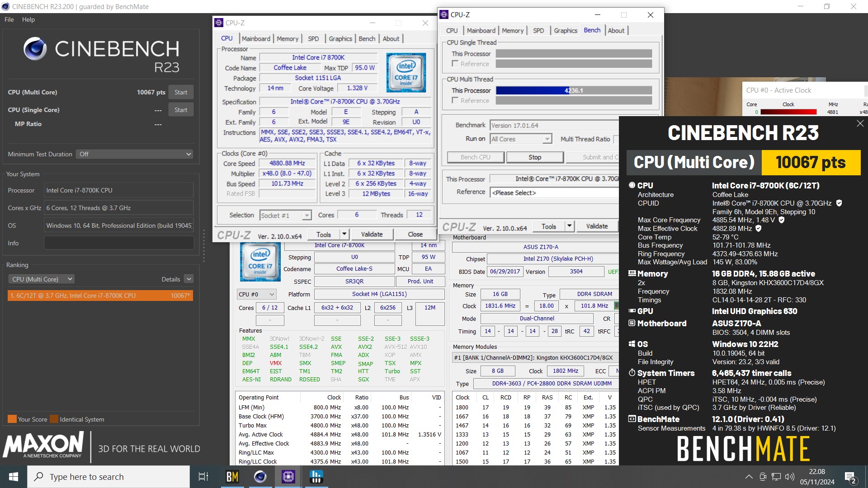Click System Timers clock icon

[632, 373]
